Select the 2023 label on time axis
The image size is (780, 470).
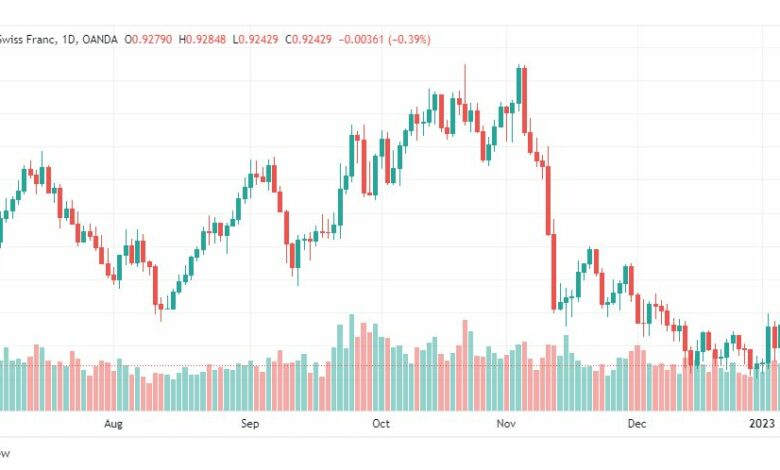click(762, 424)
